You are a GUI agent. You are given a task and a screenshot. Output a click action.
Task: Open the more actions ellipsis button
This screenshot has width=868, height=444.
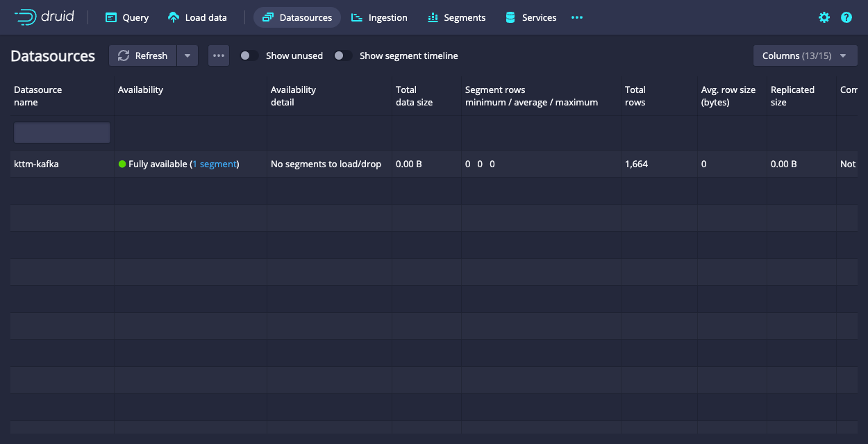(x=219, y=55)
